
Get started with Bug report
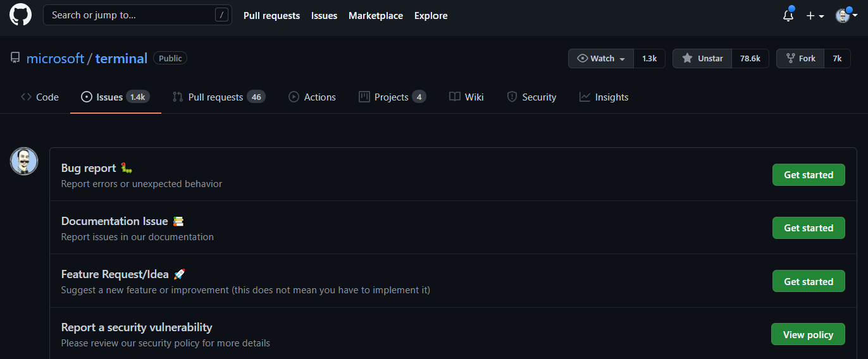[x=809, y=174]
